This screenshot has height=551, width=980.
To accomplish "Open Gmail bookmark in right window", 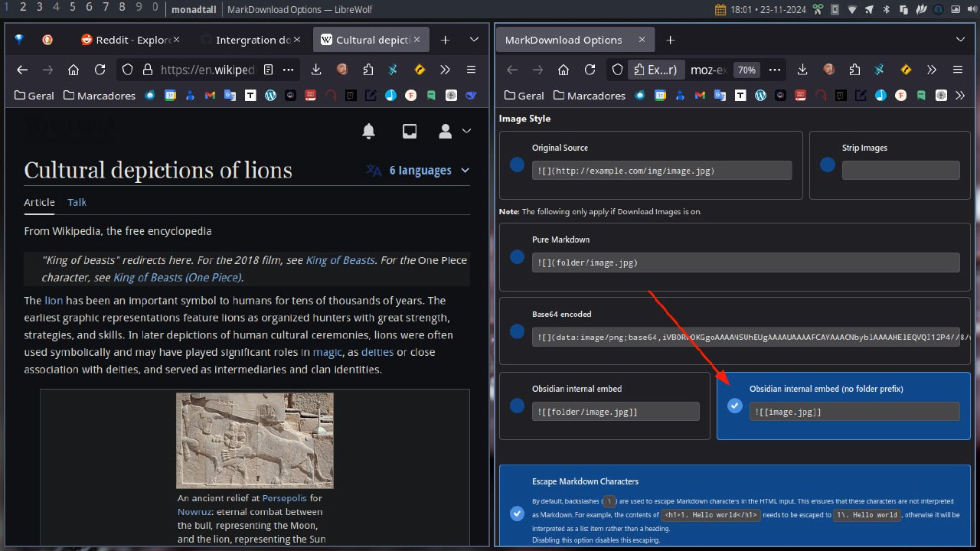I will pos(700,96).
